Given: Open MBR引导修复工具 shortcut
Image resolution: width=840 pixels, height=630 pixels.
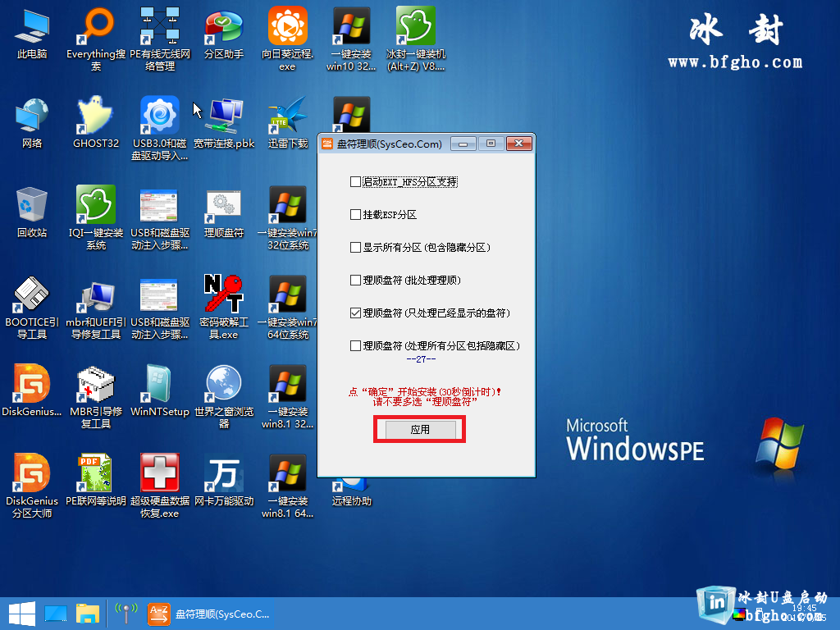Looking at the screenshot, I should [96, 396].
